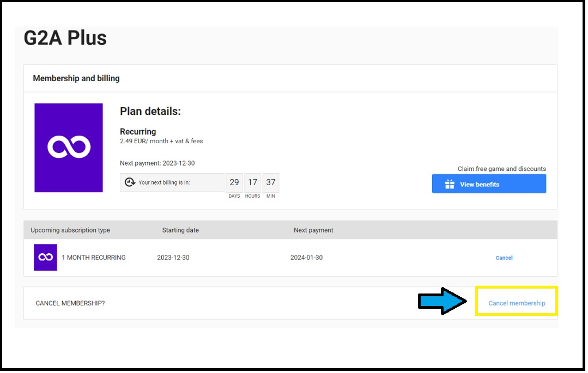Click the Claim free game and discounts text
Image resolution: width=588 pixels, height=373 pixels.
(502, 169)
